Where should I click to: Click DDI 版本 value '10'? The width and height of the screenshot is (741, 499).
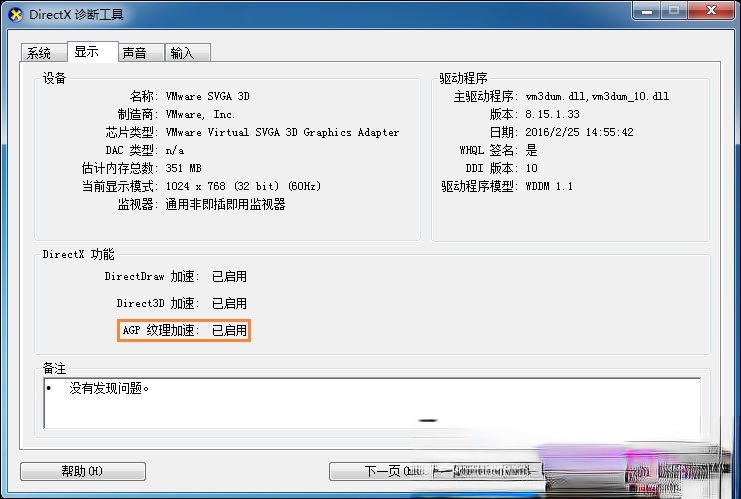[532, 168]
